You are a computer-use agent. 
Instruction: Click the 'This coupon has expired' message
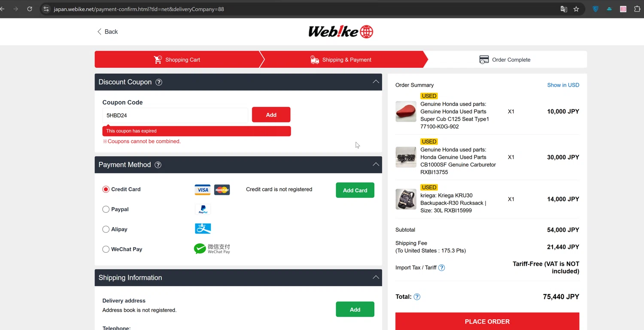click(x=197, y=131)
